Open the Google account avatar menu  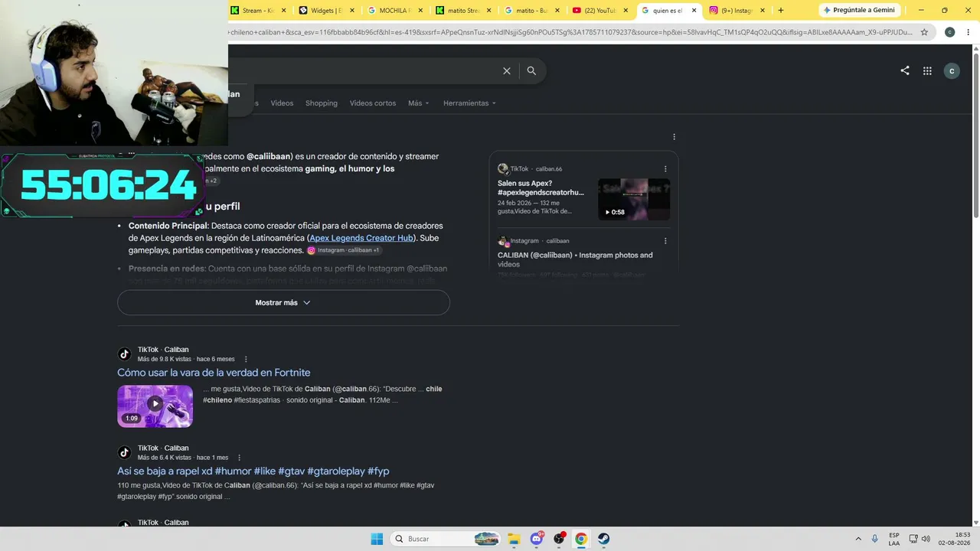952,70
